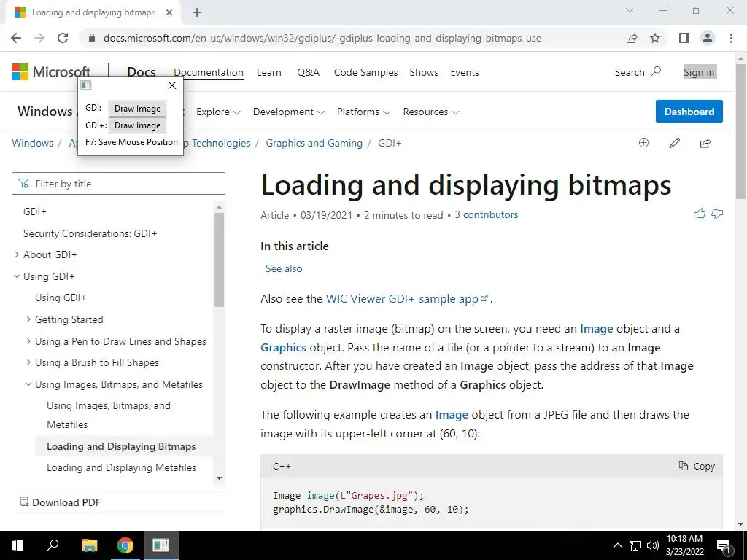Click the See also link
Viewport: 747px width, 560px height.
point(284,268)
